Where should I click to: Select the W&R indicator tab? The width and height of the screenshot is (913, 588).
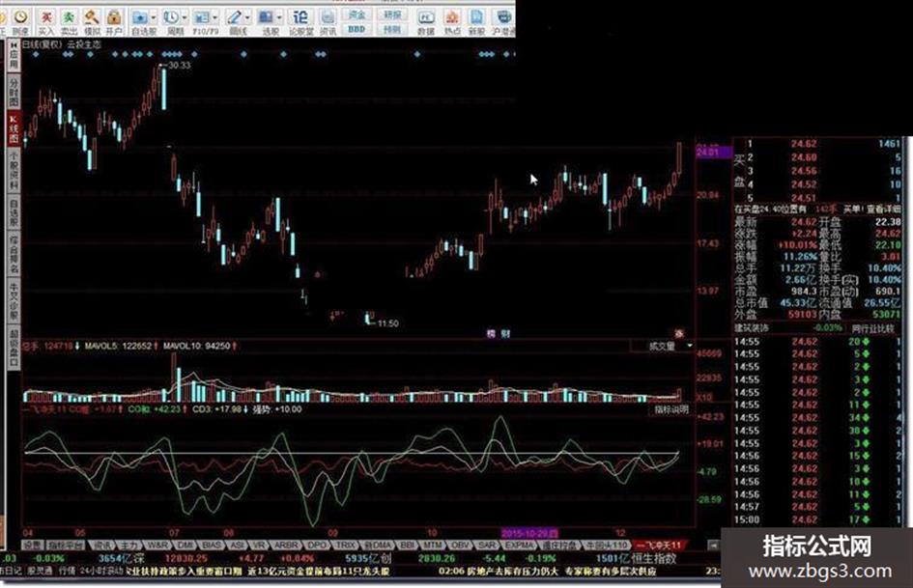157,546
